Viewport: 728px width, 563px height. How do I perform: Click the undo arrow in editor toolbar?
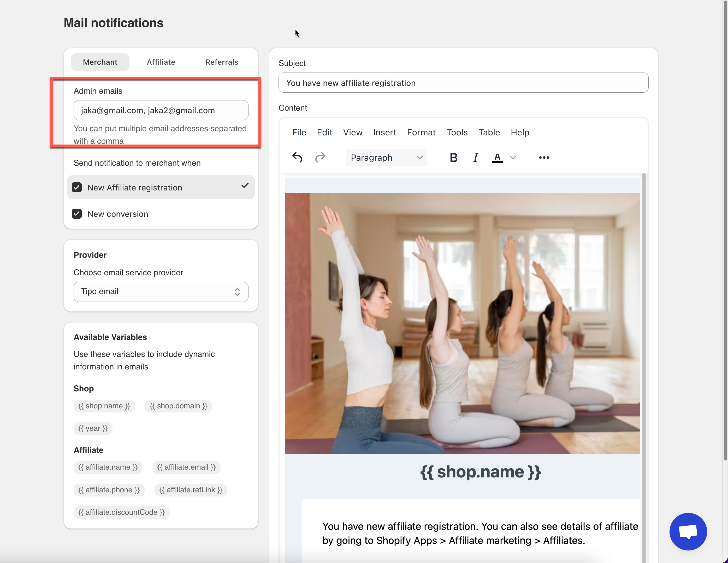pyautogui.click(x=297, y=157)
